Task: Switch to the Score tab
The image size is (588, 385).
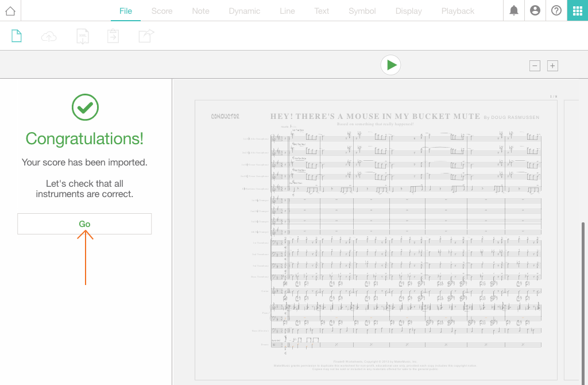Action: point(162,11)
